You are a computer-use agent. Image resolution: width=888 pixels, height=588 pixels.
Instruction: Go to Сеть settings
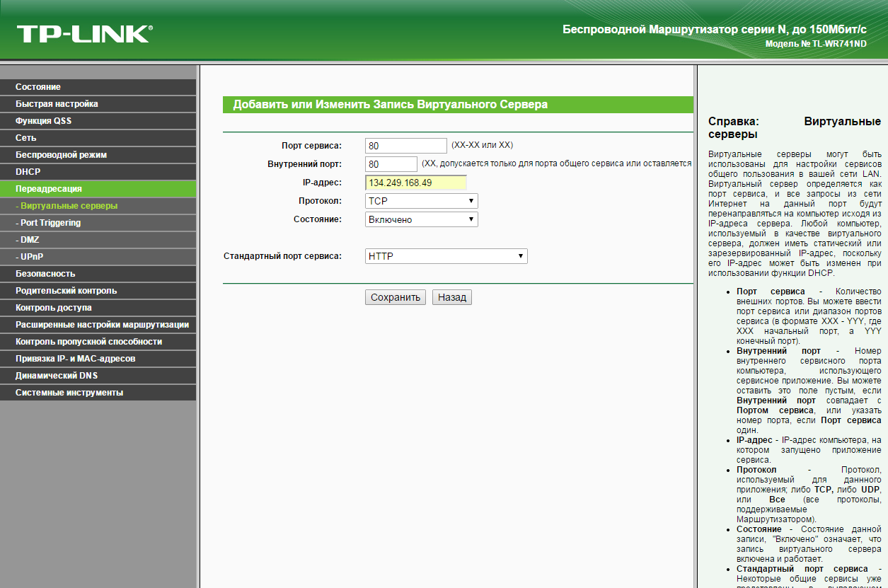pos(98,138)
